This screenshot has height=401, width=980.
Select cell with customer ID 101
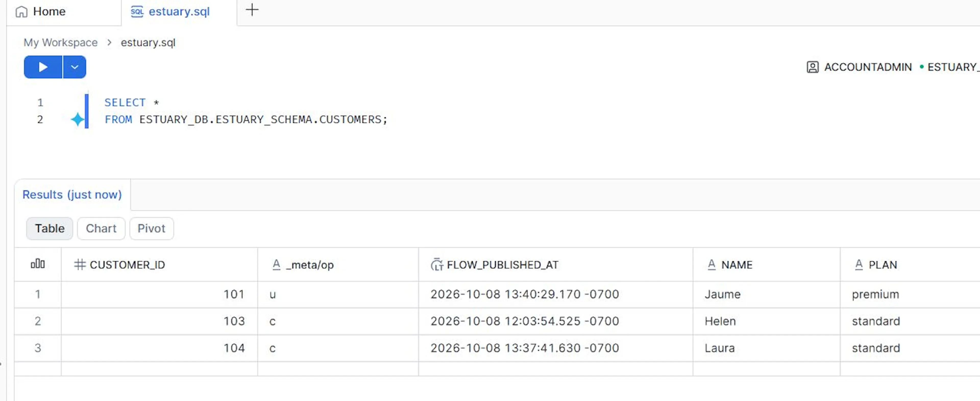click(x=160, y=295)
